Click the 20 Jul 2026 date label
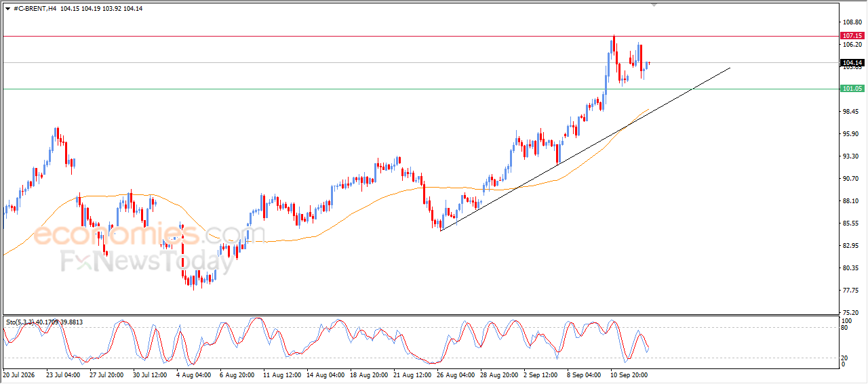 18,374
